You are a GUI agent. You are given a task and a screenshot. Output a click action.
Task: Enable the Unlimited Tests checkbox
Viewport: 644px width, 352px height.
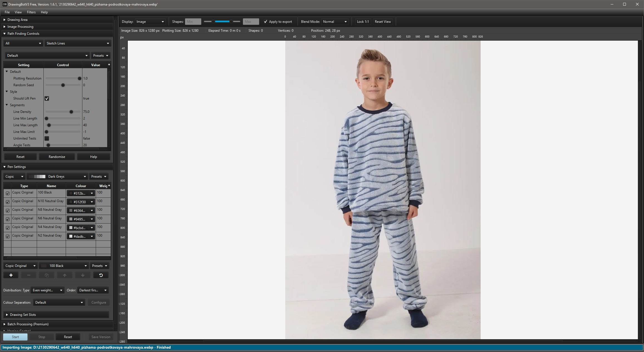(x=47, y=138)
